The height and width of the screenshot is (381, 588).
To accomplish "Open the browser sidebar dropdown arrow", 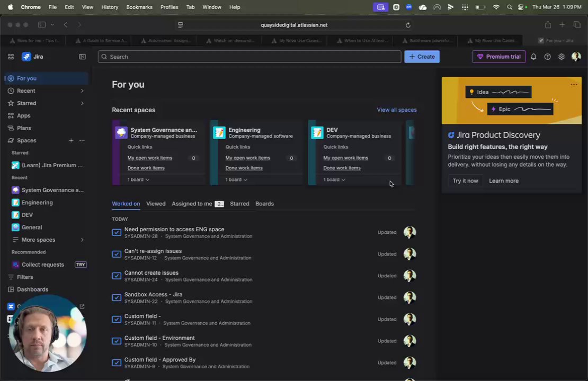I will 52,25.
